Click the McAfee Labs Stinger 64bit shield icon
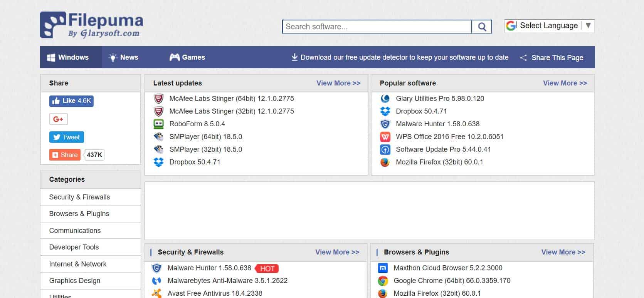Screen dimensions: 644x298 (x=158, y=99)
